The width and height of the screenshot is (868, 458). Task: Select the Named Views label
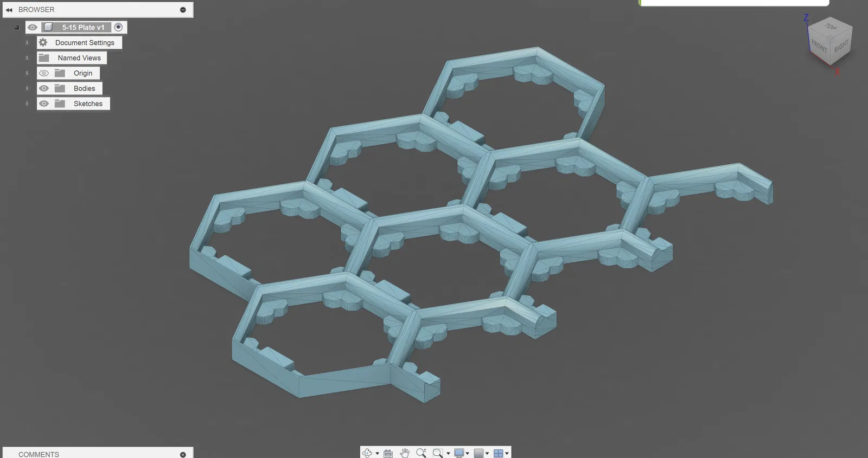point(79,57)
